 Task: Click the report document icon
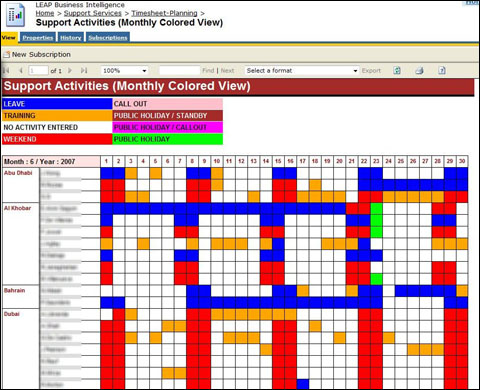(15, 15)
